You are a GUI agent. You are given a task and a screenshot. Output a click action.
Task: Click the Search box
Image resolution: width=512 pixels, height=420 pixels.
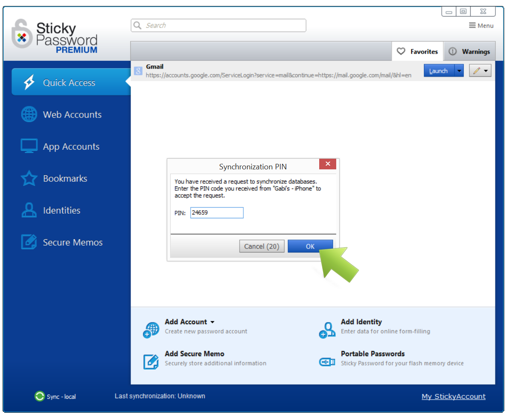pyautogui.click(x=218, y=26)
